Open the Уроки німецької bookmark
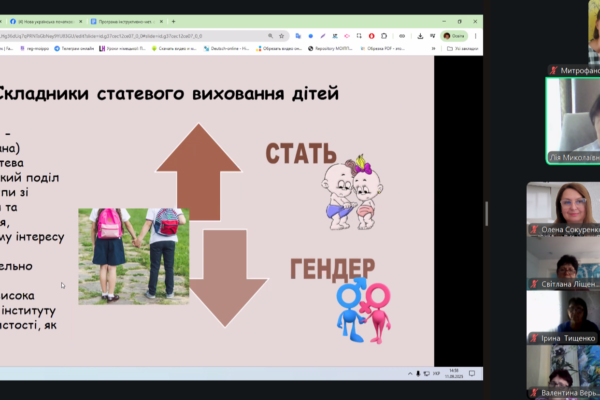 click(x=122, y=49)
